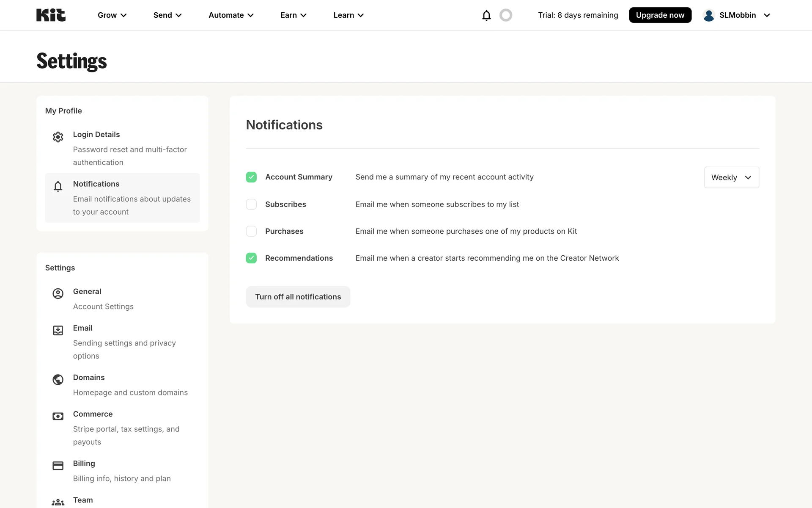Open the Automate menu
The image size is (812, 508).
231,15
